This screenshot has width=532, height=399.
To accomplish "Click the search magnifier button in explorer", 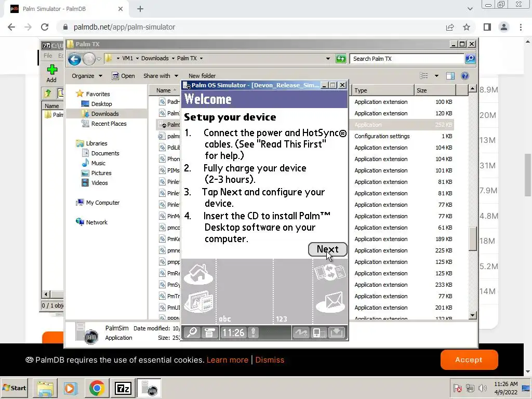I will coord(470,59).
